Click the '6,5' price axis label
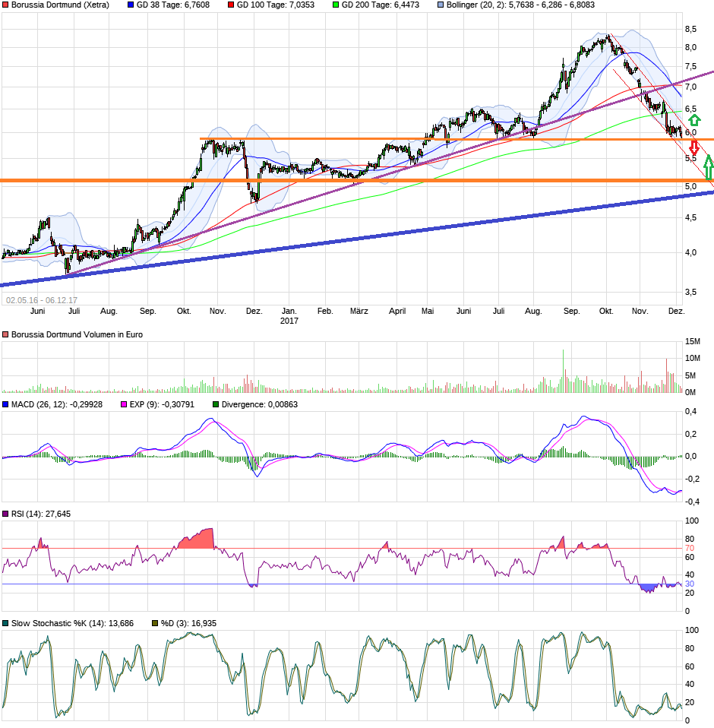 tap(690, 109)
